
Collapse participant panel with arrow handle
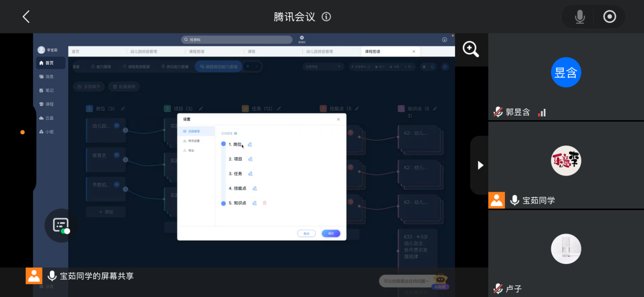[x=480, y=165]
